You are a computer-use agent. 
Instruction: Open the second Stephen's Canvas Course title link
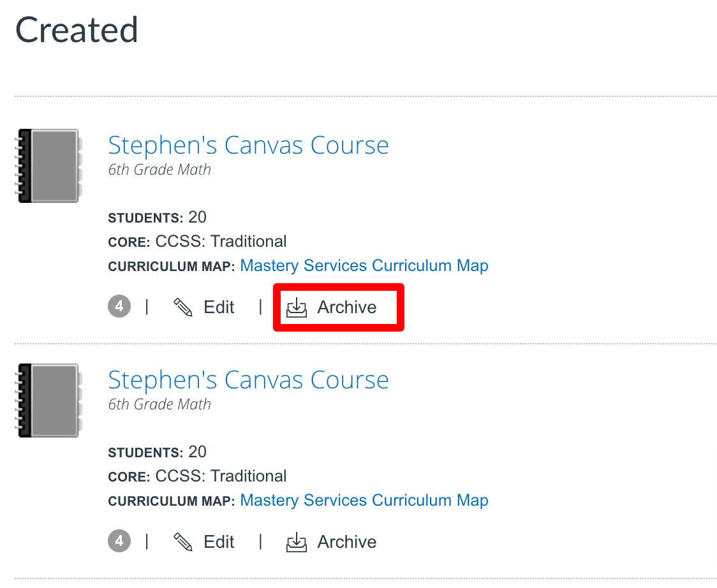[x=248, y=380]
